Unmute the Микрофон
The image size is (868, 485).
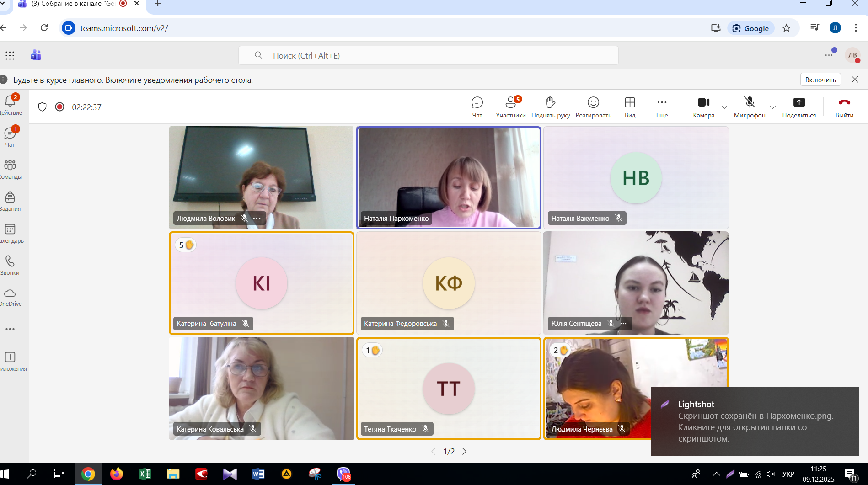749,107
